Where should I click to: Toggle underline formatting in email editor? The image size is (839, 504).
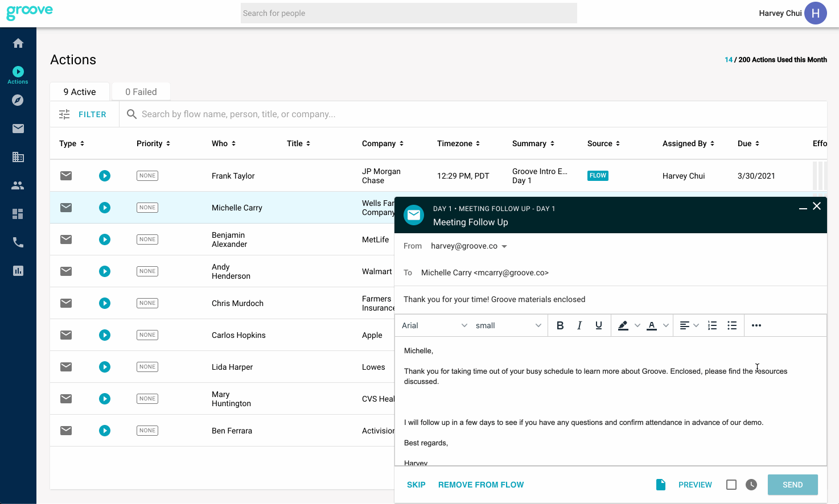tap(599, 325)
